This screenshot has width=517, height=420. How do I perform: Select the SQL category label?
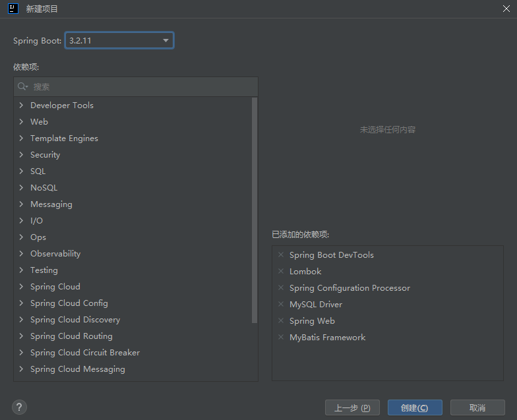38,171
